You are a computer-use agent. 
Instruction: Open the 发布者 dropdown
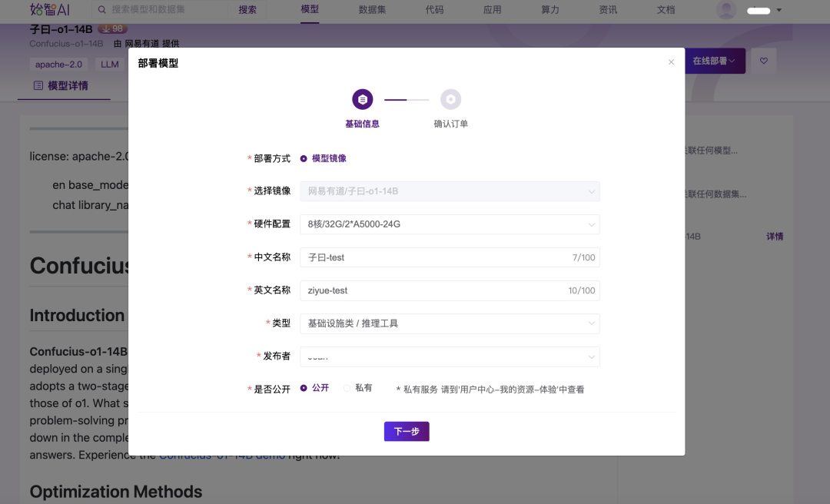pos(450,356)
